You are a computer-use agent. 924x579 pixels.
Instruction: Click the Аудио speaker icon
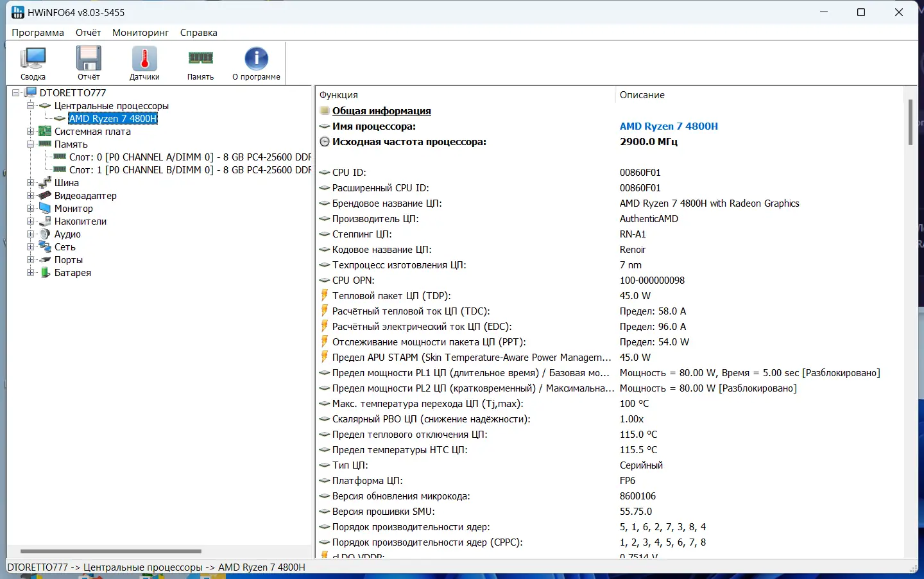[x=45, y=234]
